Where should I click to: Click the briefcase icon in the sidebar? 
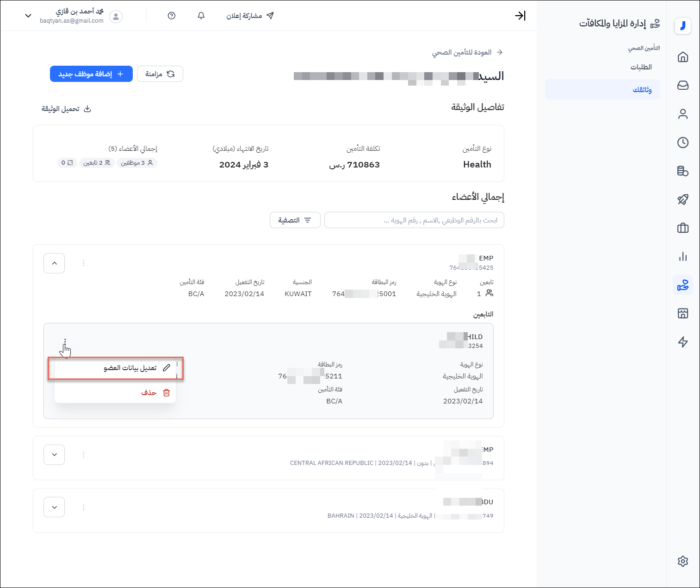(x=682, y=228)
